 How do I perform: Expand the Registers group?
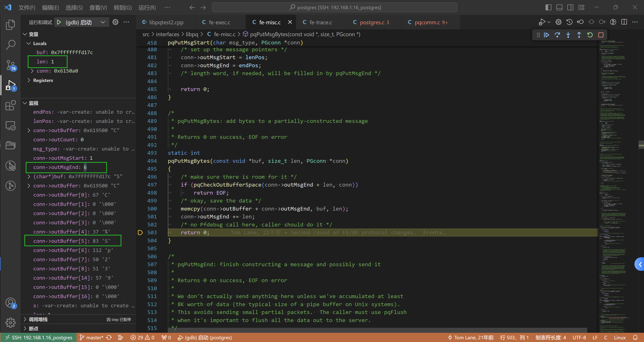[29, 80]
